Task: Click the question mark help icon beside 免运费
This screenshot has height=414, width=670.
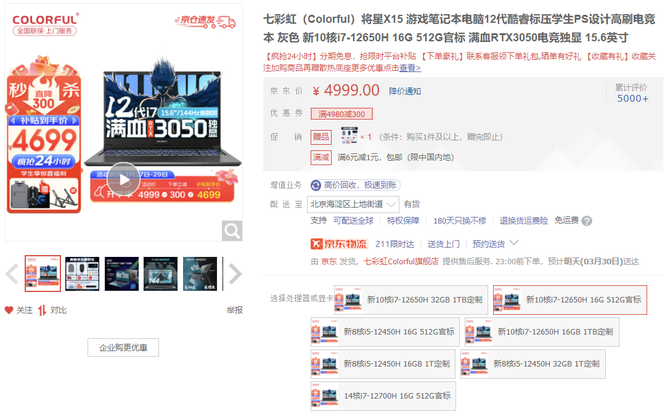Action: [x=587, y=221]
